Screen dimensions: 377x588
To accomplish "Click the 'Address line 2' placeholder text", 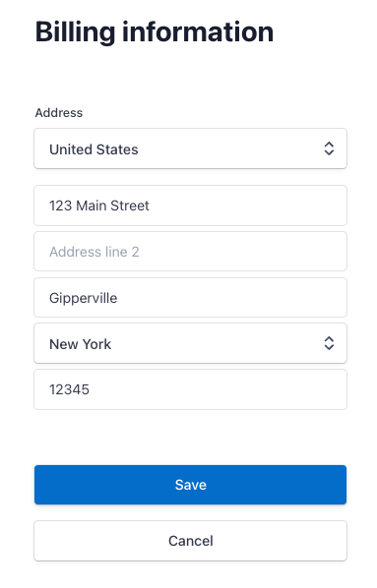I will [x=94, y=252].
